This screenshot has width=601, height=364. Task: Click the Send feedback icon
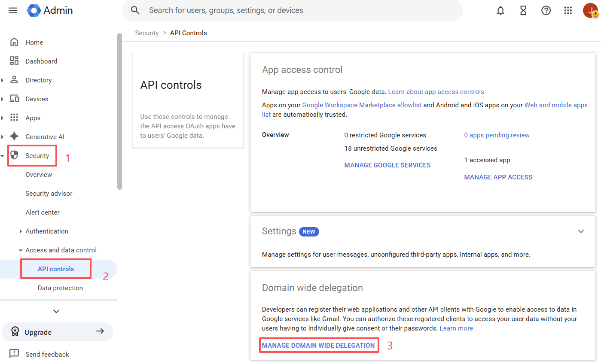click(x=14, y=354)
